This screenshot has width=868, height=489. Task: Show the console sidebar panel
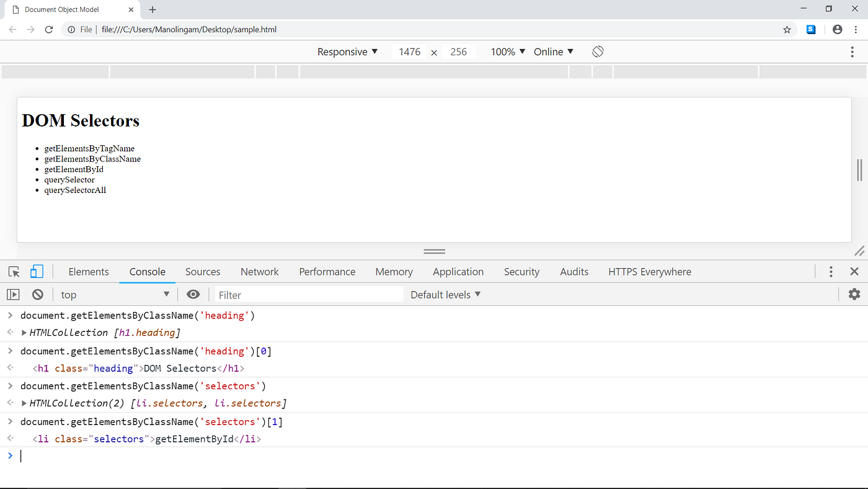click(x=13, y=295)
